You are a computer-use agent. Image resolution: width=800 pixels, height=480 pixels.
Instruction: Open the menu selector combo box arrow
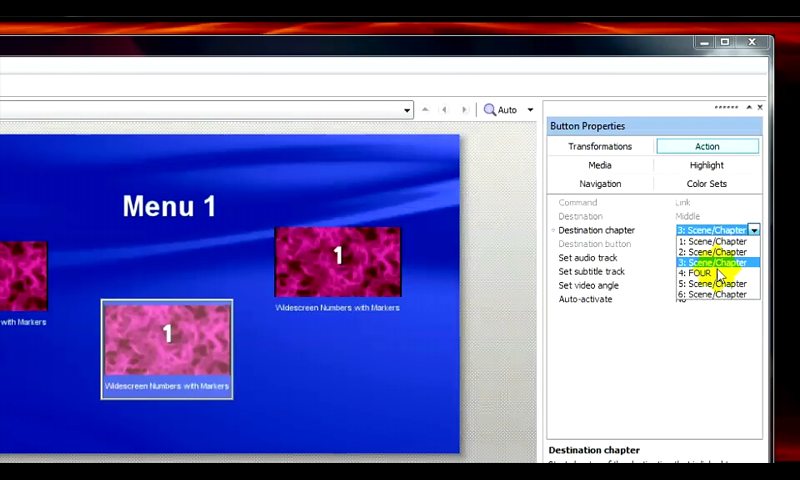coord(407,110)
